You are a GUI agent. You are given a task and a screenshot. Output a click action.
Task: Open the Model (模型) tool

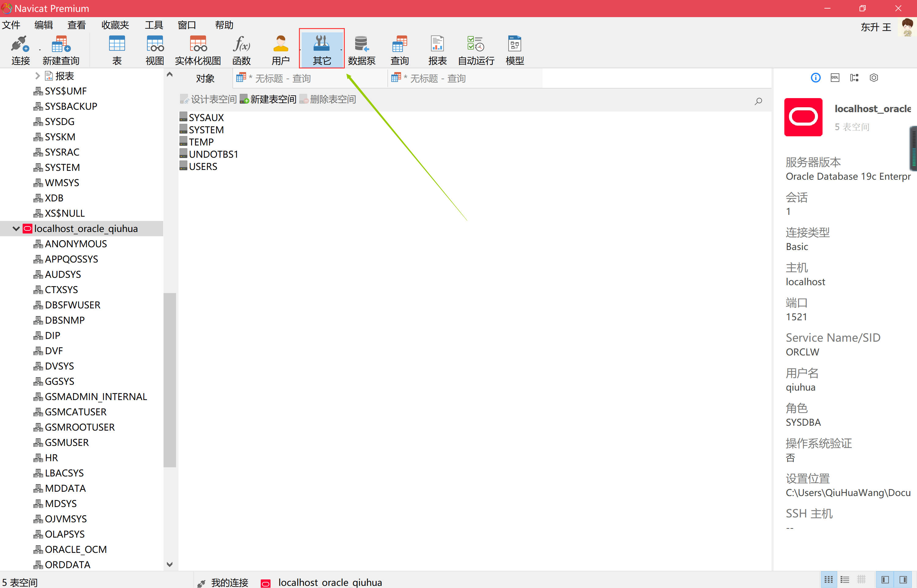point(515,50)
